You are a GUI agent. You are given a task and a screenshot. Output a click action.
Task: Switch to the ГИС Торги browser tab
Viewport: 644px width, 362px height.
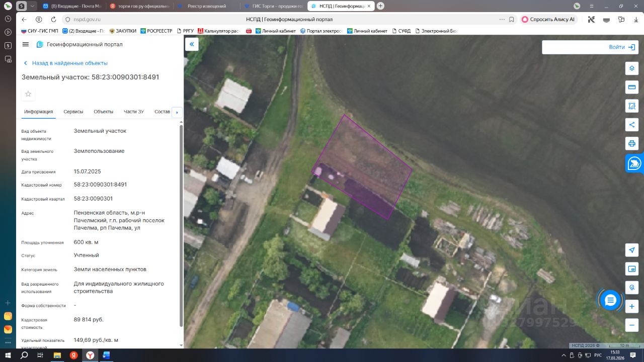(273, 6)
